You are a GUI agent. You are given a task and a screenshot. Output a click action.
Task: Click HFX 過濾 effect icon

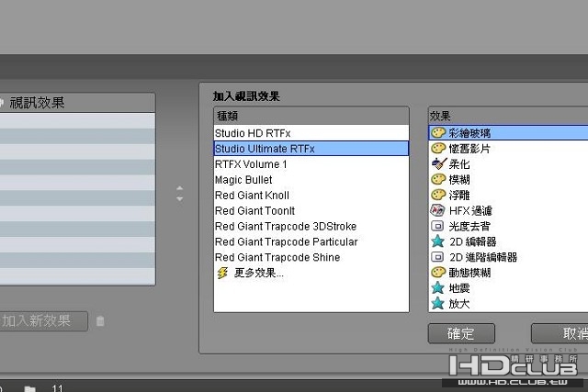(437, 210)
